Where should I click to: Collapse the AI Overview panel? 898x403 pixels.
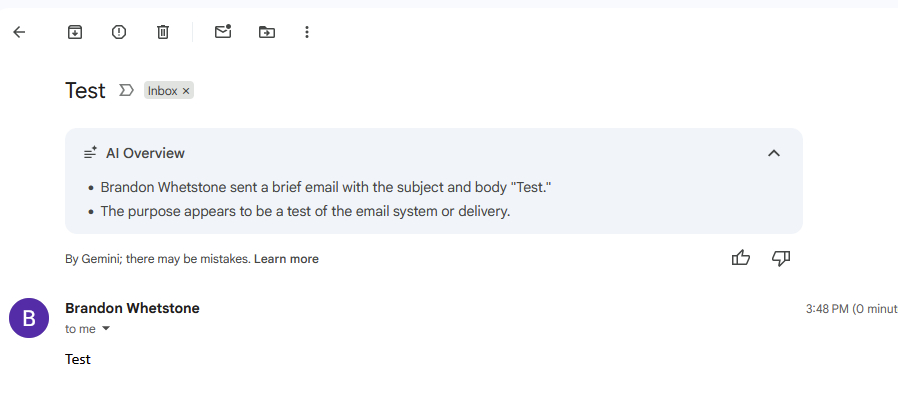point(773,153)
